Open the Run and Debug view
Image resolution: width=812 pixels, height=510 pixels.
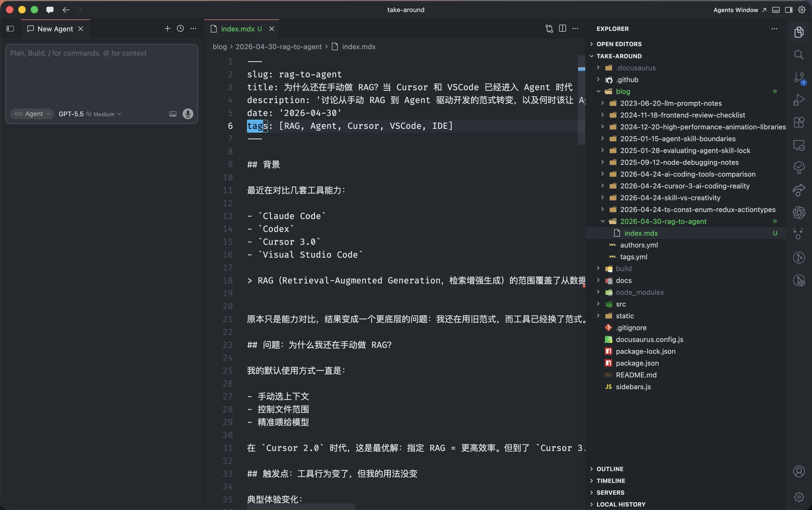[x=799, y=100]
